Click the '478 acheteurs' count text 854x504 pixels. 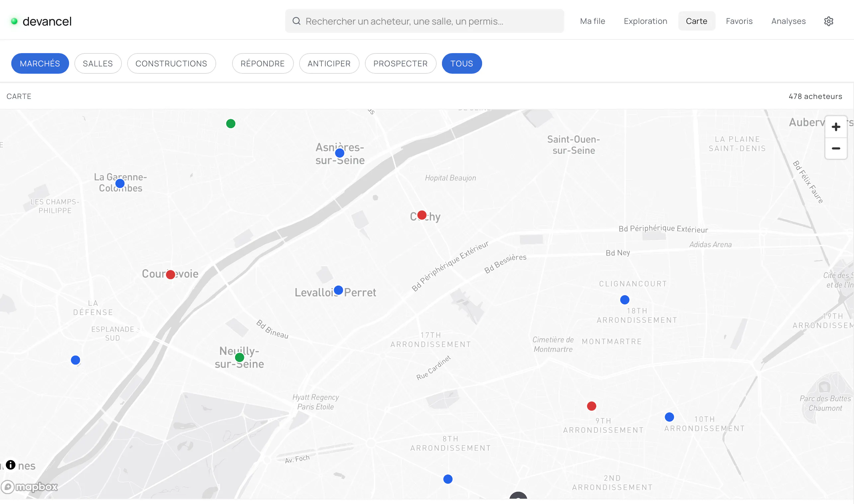(815, 97)
